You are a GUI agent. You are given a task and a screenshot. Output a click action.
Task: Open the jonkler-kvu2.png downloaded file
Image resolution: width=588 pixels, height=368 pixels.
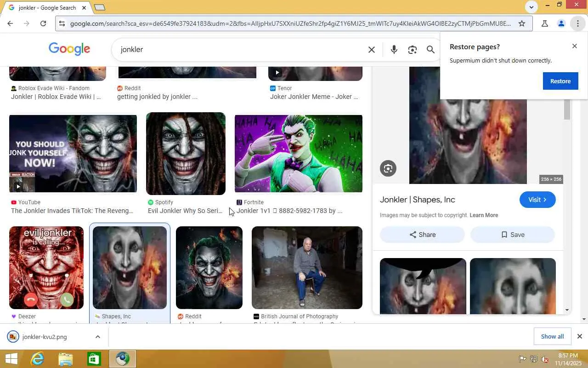click(45, 337)
